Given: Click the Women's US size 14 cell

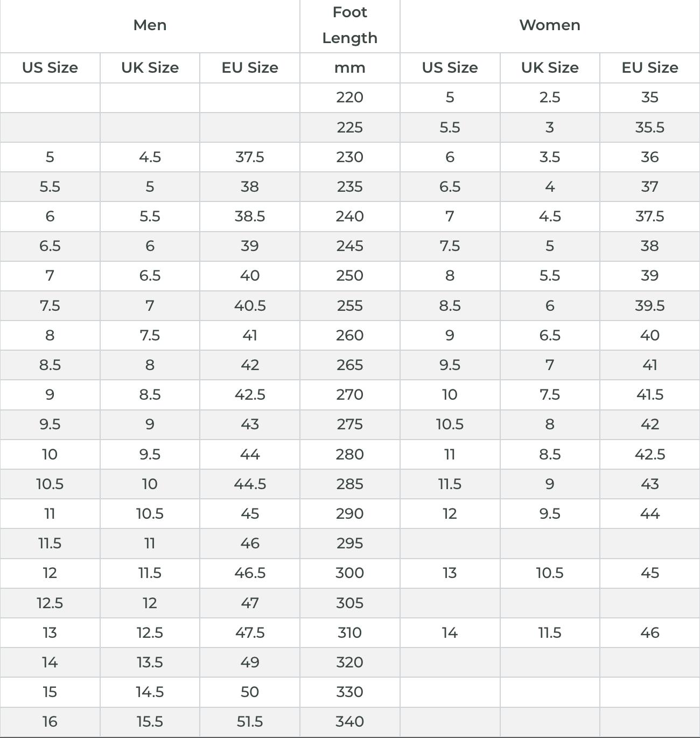Looking at the screenshot, I should click(450, 633).
